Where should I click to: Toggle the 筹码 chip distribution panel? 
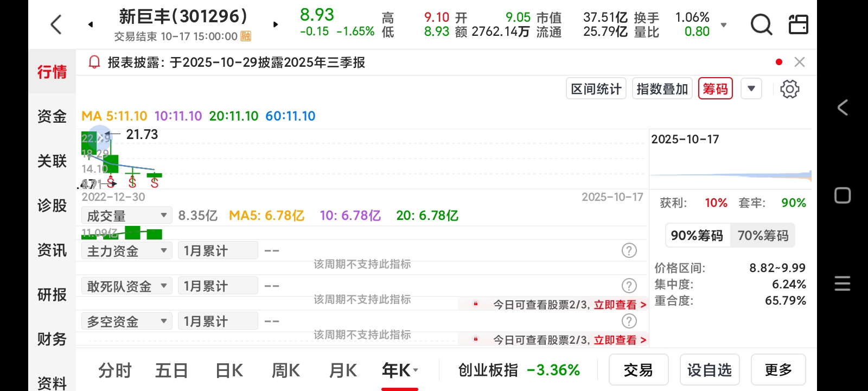(x=715, y=89)
